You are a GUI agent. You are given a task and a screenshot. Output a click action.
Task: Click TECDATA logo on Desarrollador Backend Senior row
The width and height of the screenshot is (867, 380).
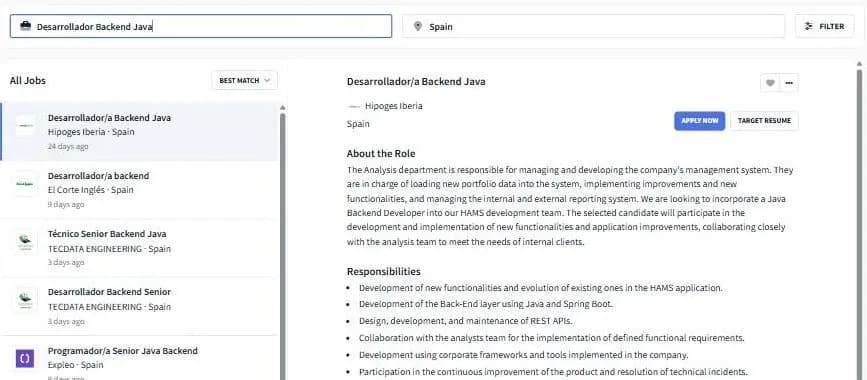(25, 300)
